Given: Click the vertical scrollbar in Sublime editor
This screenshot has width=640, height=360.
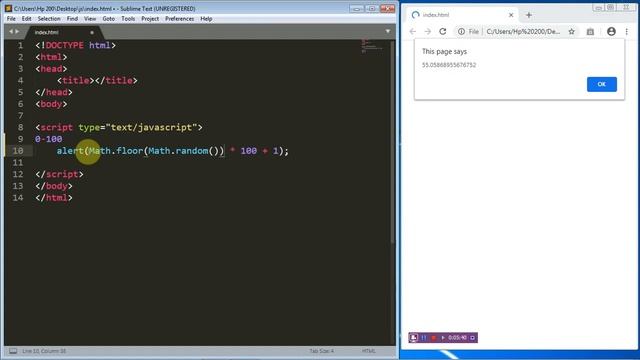Looking at the screenshot, I should pos(393,143).
